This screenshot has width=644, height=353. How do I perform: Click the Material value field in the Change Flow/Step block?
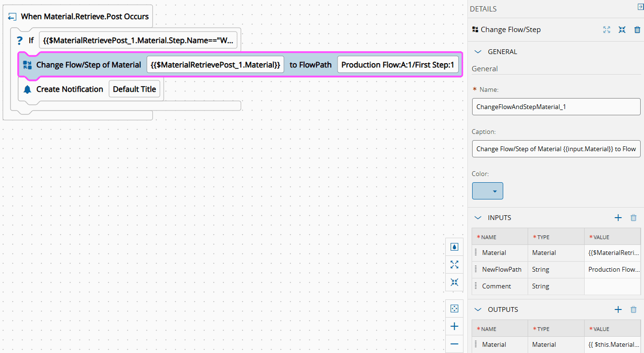215,65
